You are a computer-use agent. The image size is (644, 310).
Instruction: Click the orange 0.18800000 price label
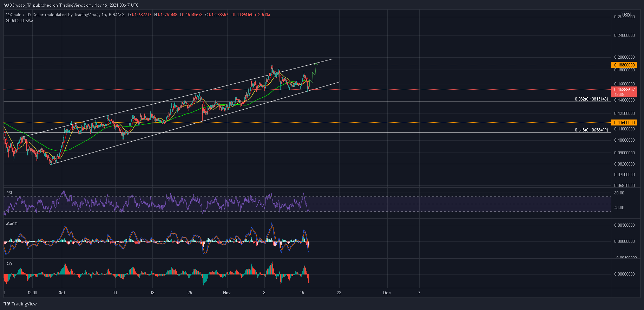(624, 65)
